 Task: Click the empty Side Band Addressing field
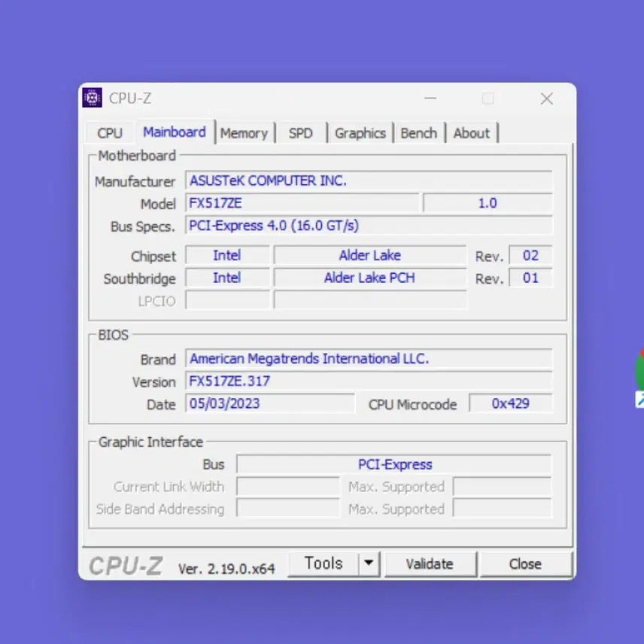[x=288, y=509]
